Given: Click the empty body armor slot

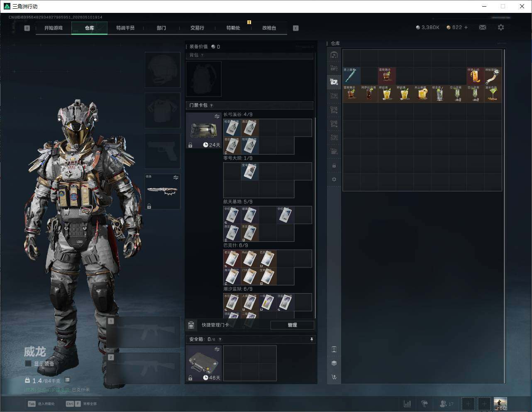Looking at the screenshot, I should 162,110.
